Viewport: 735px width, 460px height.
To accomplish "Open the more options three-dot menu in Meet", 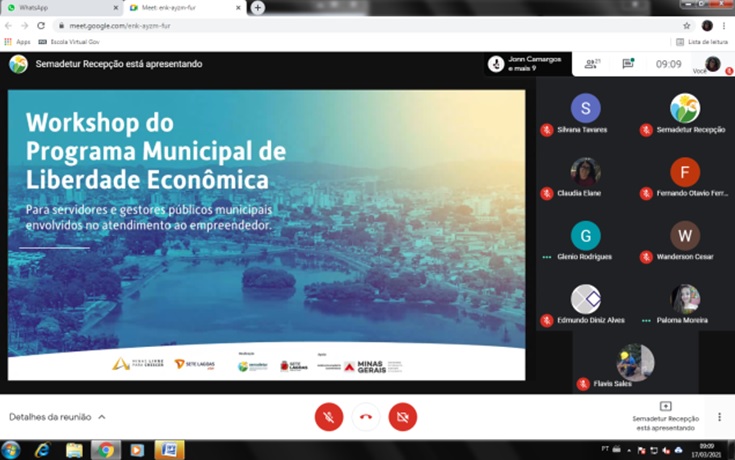I will click(x=720, y=417).
